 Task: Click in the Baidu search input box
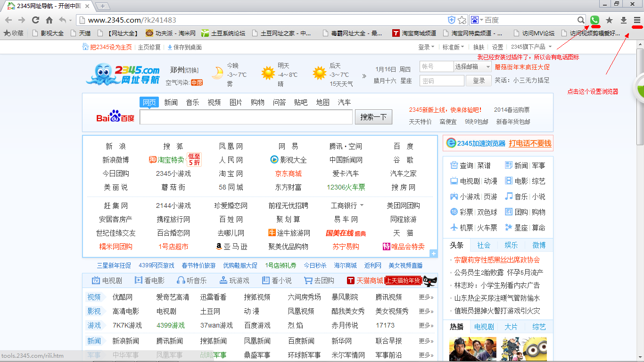246,117
